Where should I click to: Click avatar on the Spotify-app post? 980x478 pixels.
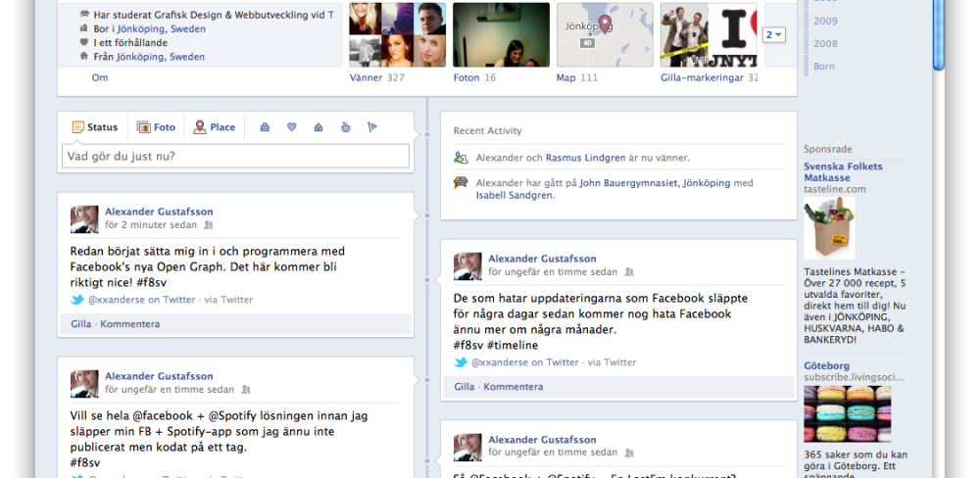[x=84, y=384]
